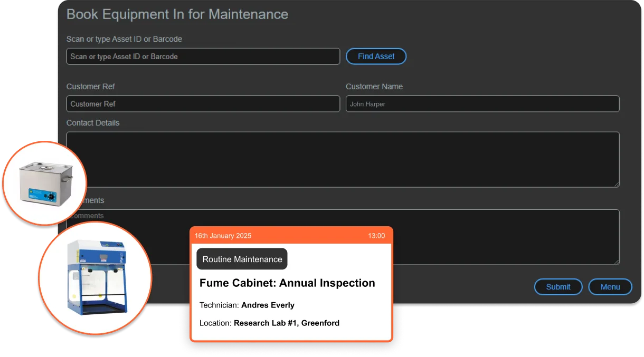Open the Fume Cabinet: Annual Inspection title
This screenshot has width=644, height=357.
[x=287, y=283]
